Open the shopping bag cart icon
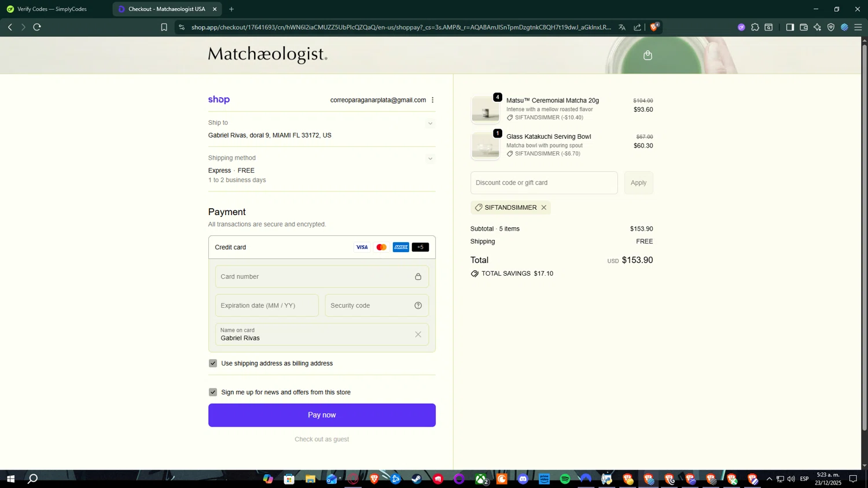Screen dimensions: 868x488 coord(648,56)
